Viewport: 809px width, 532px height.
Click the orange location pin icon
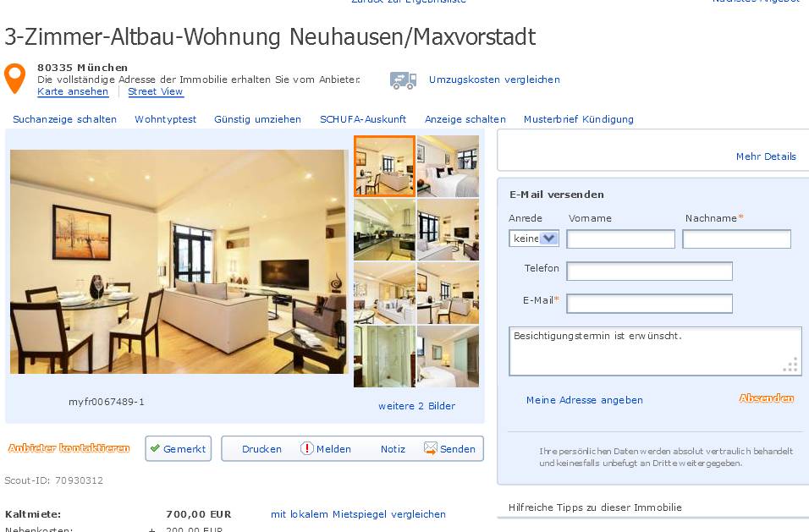click(15, 79)
